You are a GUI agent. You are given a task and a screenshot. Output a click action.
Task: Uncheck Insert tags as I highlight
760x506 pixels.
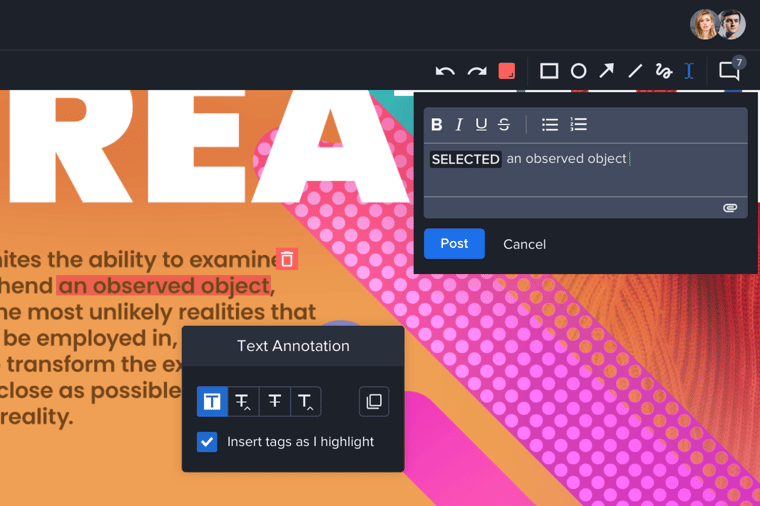coord(207,441)
